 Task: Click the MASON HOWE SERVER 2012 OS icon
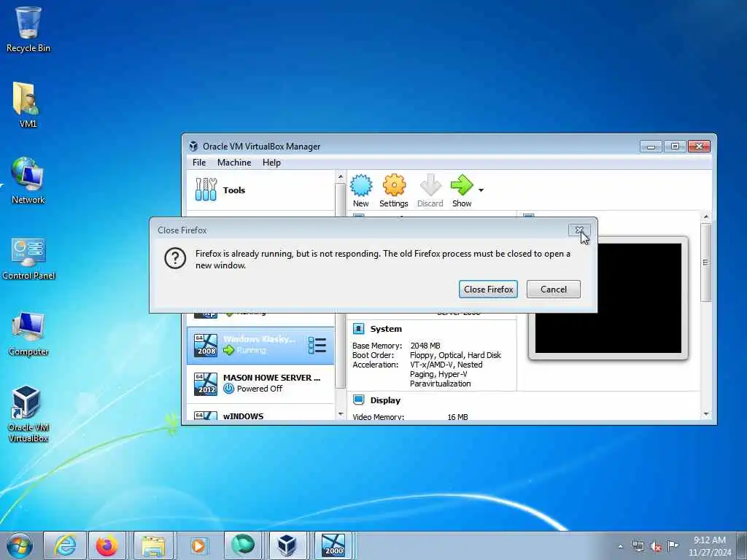(x=206, y=384)
